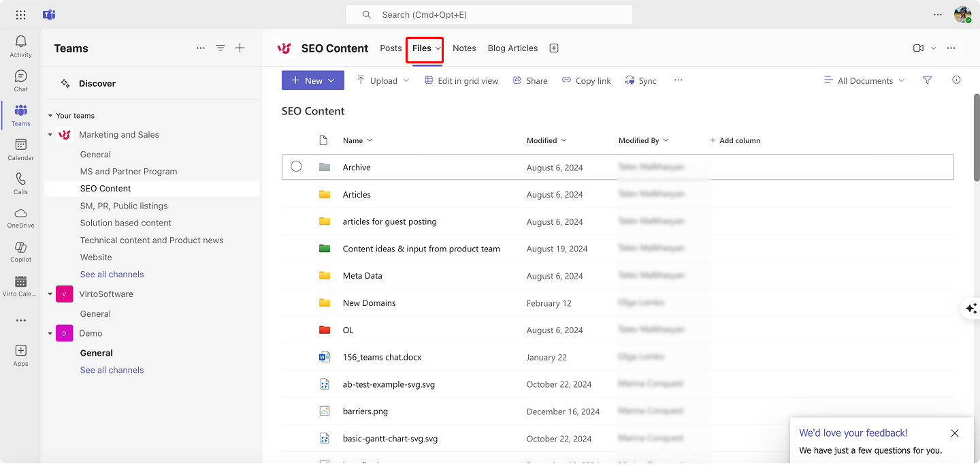Open MS and Partner Program channel
This screenshot has height=466, width=980.
129,172
